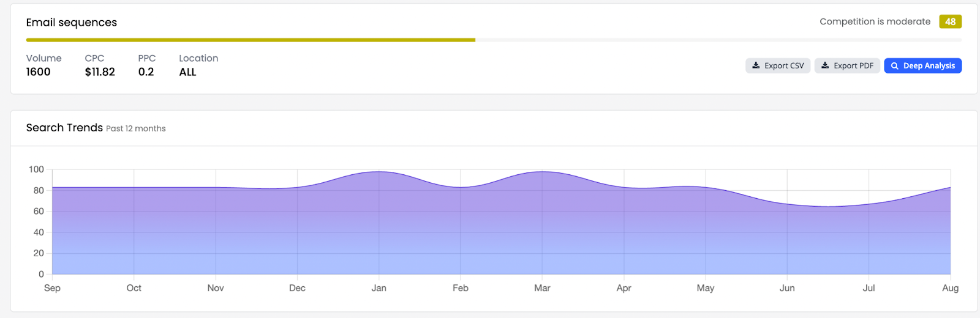980x318 pixels.
Task: Click the Search Trends heading
Action: (64, 128)
